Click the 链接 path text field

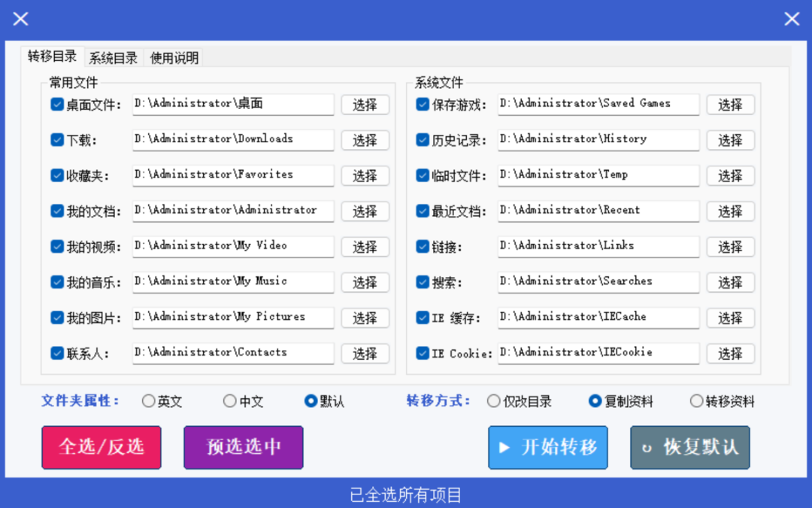tap(598, 246)
